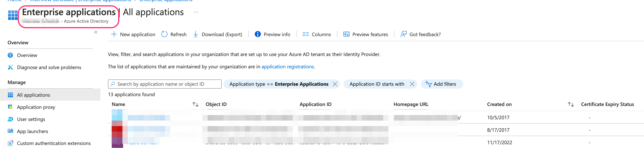Select the 8/17/2017 created date cell
Screen dimensions: 644x148
point(498,130)
